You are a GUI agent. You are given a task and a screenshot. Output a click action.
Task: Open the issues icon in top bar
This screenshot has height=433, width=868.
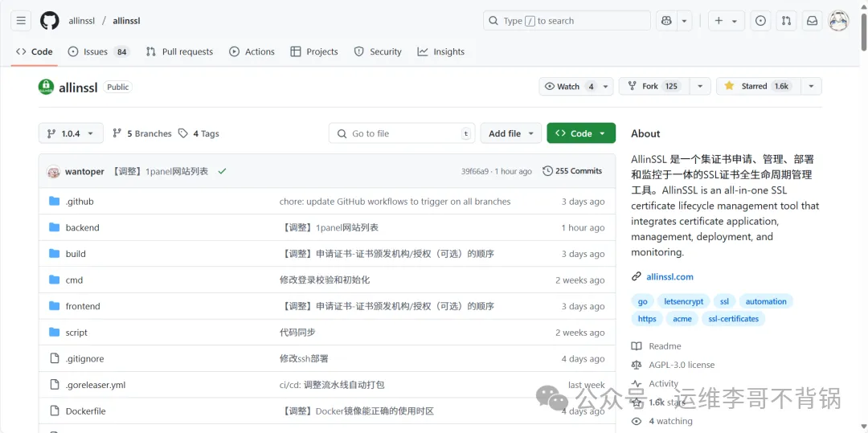coord(760,21)
